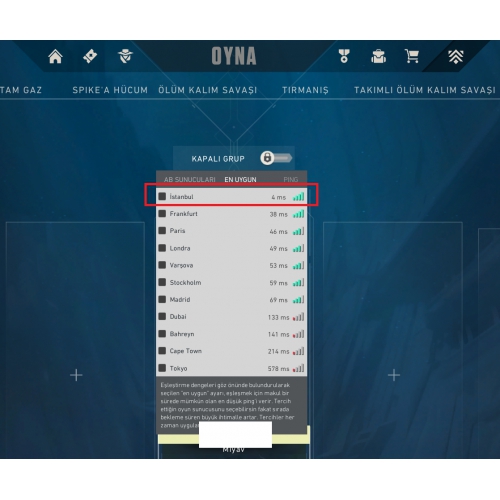Open the agents icon with hat
Screen dimensions: 500x500
click(x=125, y=56)
